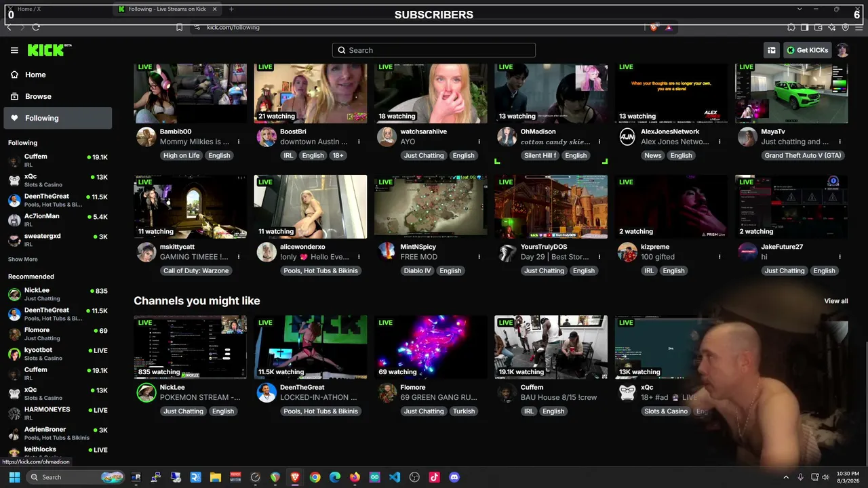Open the hamburger sidebar menu
868x488 pixels.
click(14, 50)
